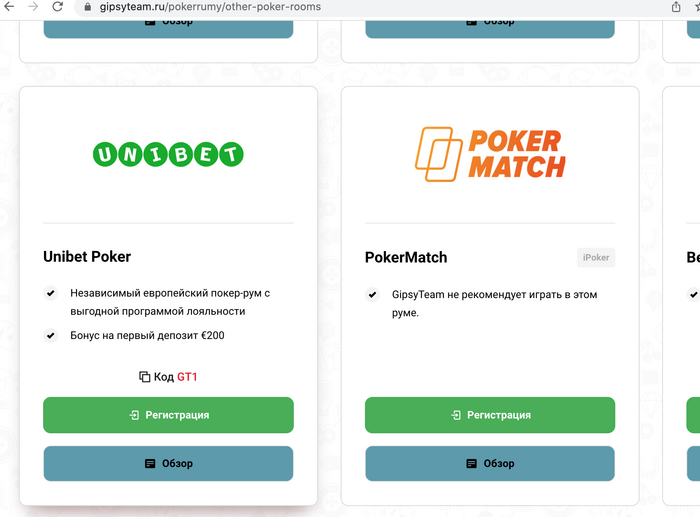Screen dimensions: 700x517
Task: Reload the page with refresh icon
Action: [x=58, y=6]
